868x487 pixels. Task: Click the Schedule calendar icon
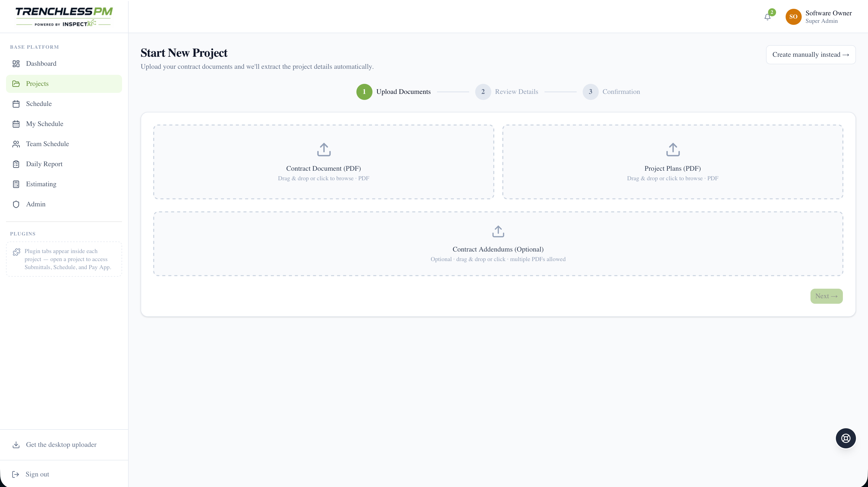pyautogui.click(x=16, y=104)
